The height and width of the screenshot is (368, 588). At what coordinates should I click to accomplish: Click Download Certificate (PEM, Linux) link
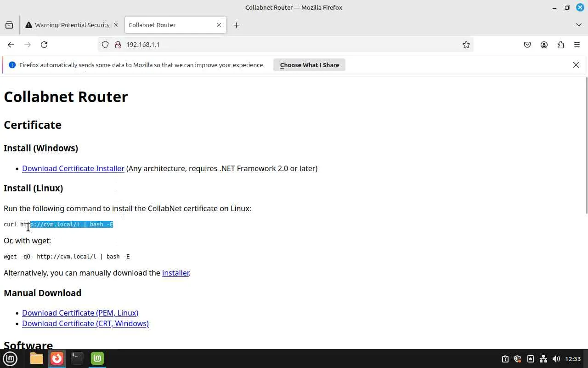pyautogui.click(x=80, y=313)
